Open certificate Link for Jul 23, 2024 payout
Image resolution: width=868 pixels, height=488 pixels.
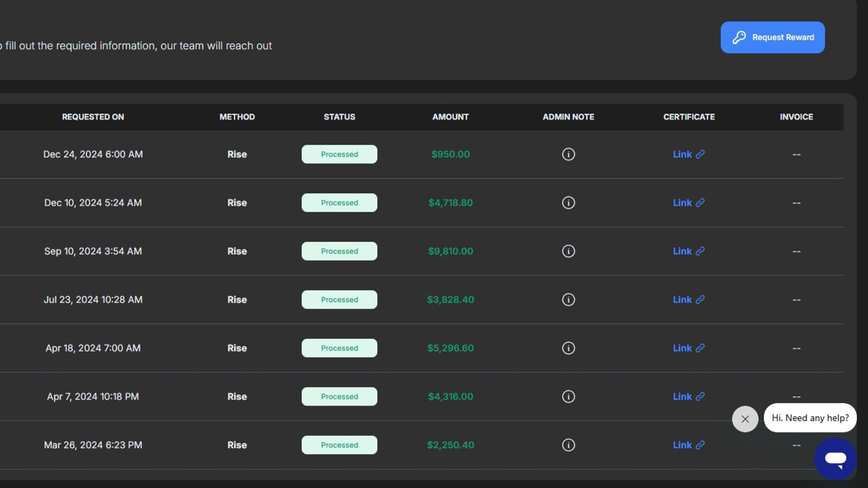click(689, 300)
